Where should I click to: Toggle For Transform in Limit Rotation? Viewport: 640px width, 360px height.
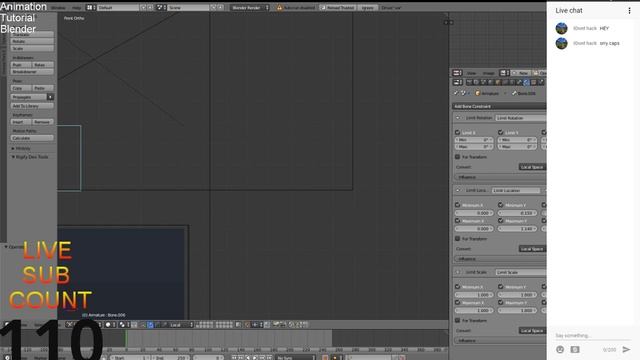(x=458, y=157)
